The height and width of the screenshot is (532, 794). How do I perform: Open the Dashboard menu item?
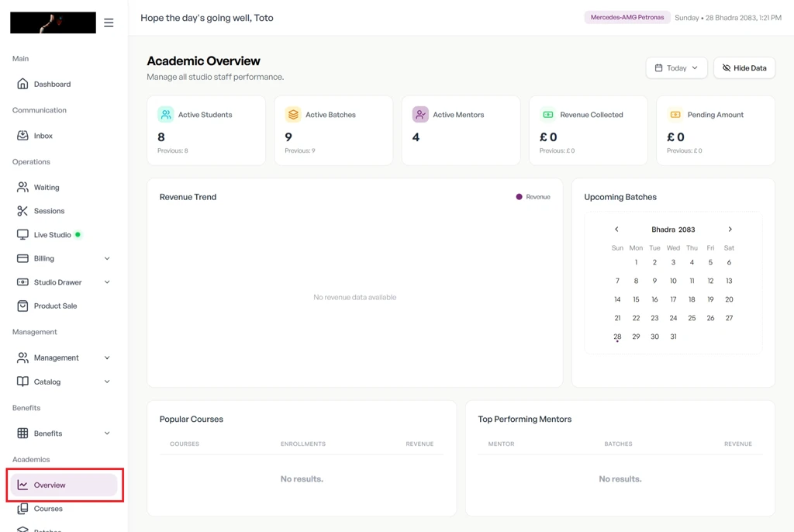tap(64, 84)
